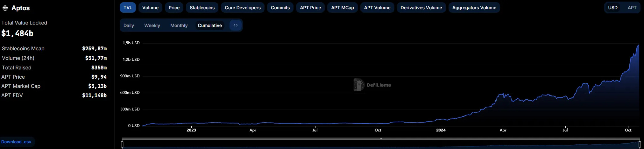This screenshot has width=644, height=149.
Task: Switch to the Monthly interval tab
Action: point(179,25)
